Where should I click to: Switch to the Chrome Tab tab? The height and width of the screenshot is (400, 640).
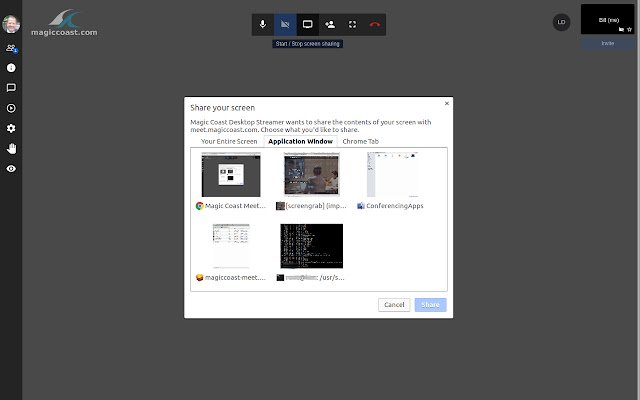(x=360, y=141)
